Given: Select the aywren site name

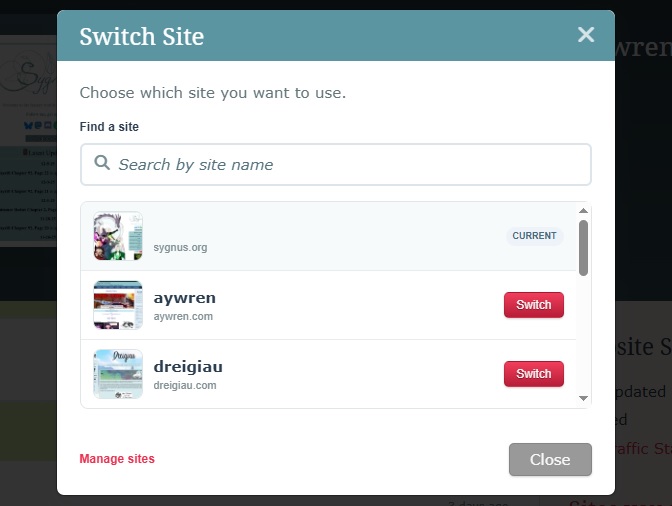Looking at the screenshot, I should click(185, 298).
